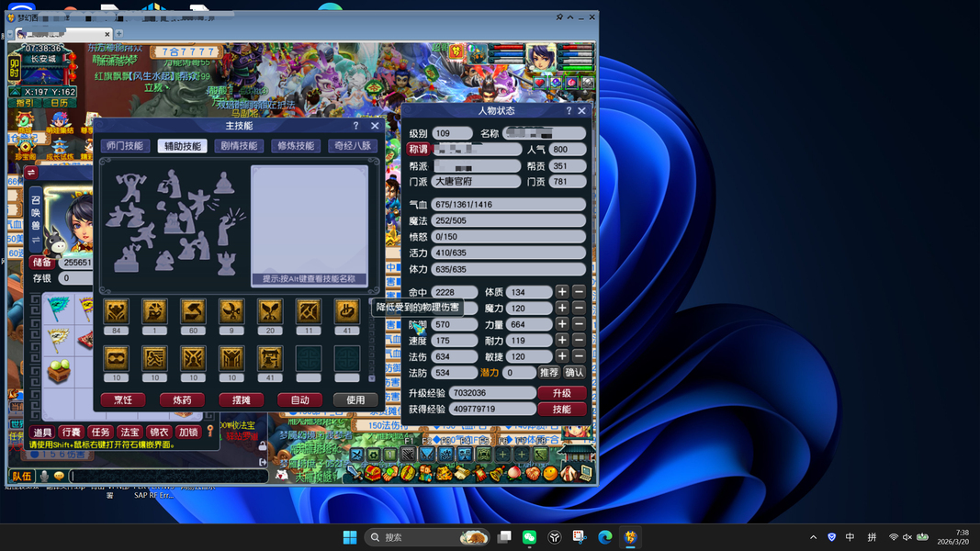Click the swap arrows icon above 召唤兽

point(31,173)
